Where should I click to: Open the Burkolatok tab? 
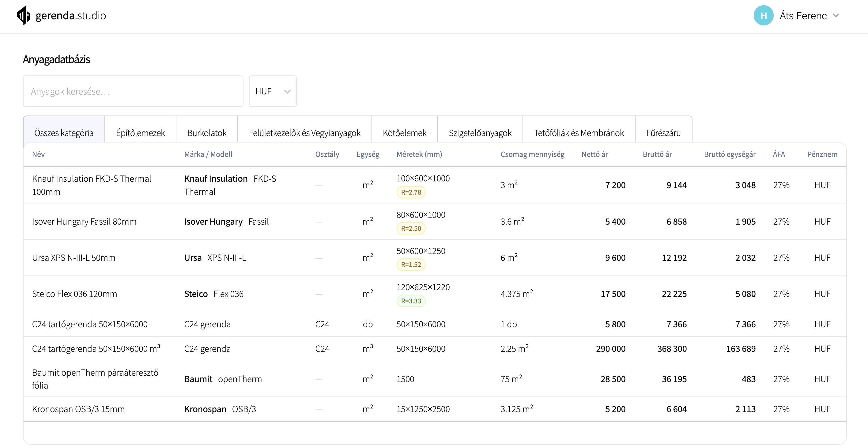(x=206, y=133)
